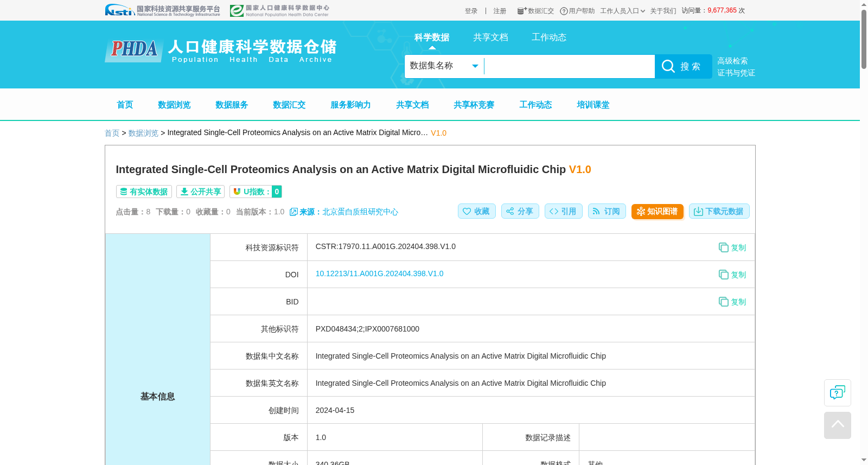Screen dimensions: 868x465
Task: Click the scrollbar down arrow
Action: 864,460
